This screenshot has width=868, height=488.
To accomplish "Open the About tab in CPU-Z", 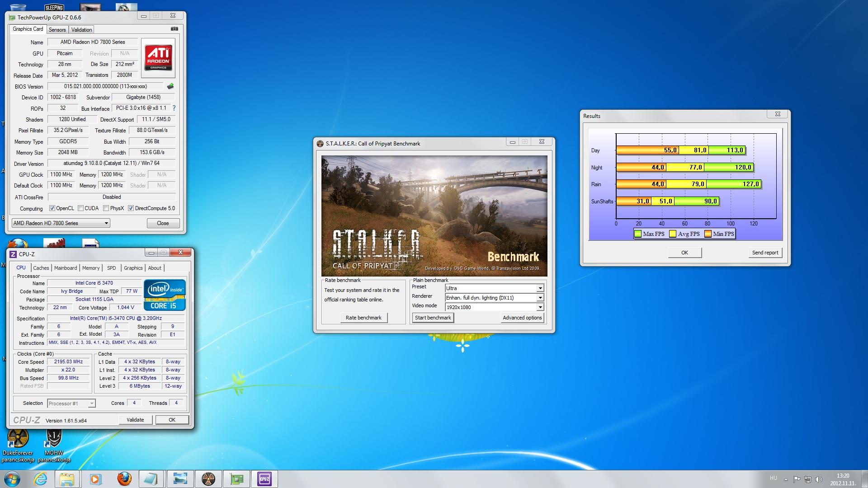I will click(x=155, y=268).
